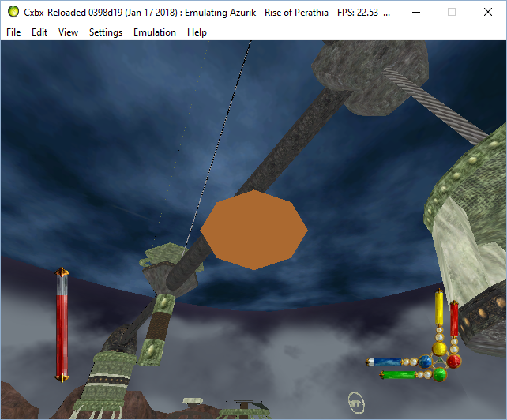
Task: Open the View menu
Action: coord(68,32)
